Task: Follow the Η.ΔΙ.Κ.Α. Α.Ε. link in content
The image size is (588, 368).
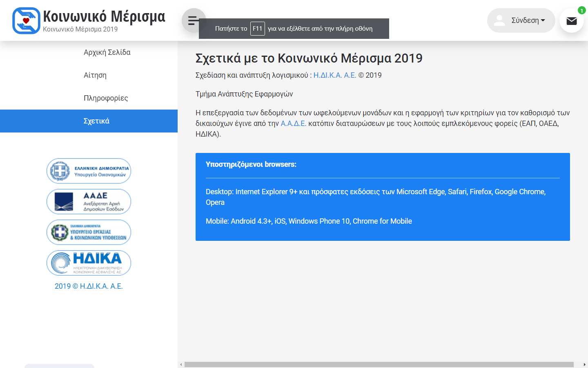Action: (x=334, y=75)
